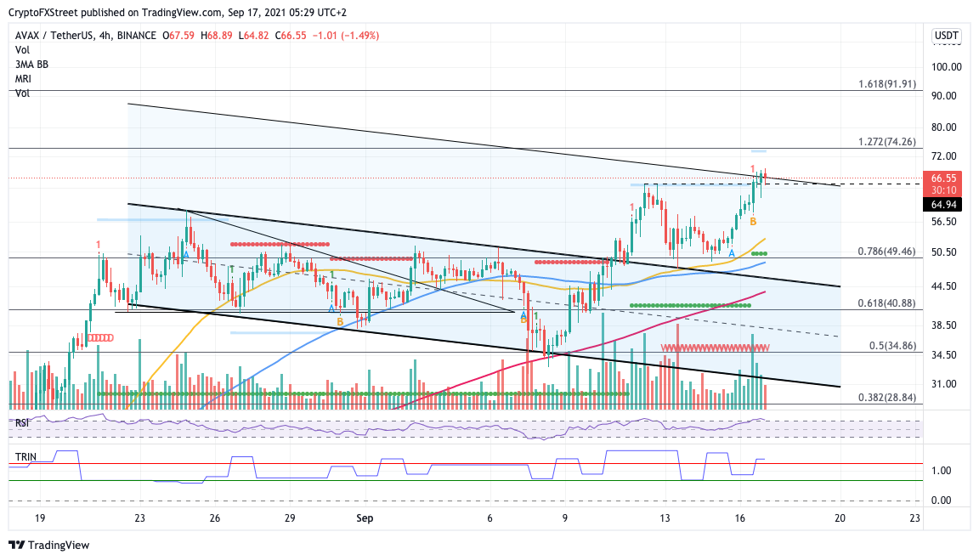
Task: Click the 1.00 TRIN axis value
Action: 942,471
